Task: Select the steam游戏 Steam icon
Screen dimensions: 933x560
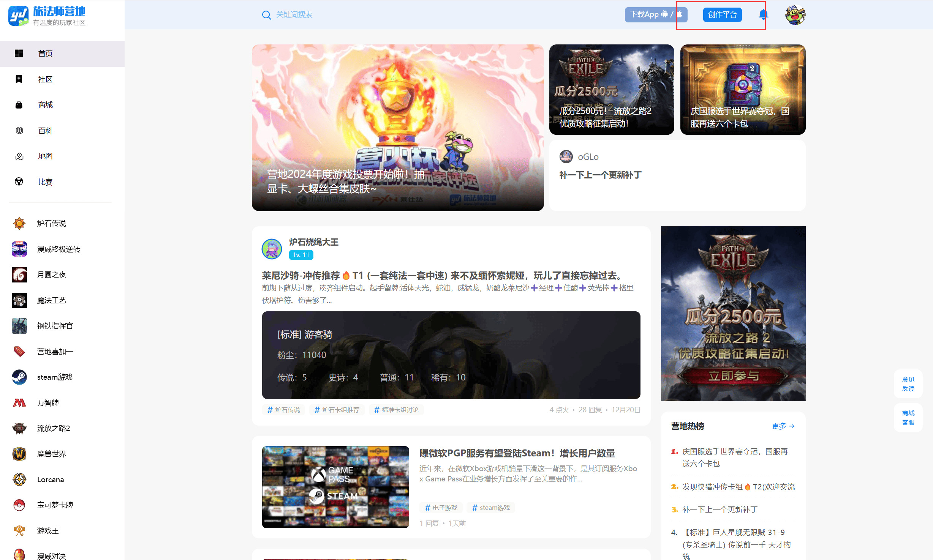Action: click(x=19, y=377)
